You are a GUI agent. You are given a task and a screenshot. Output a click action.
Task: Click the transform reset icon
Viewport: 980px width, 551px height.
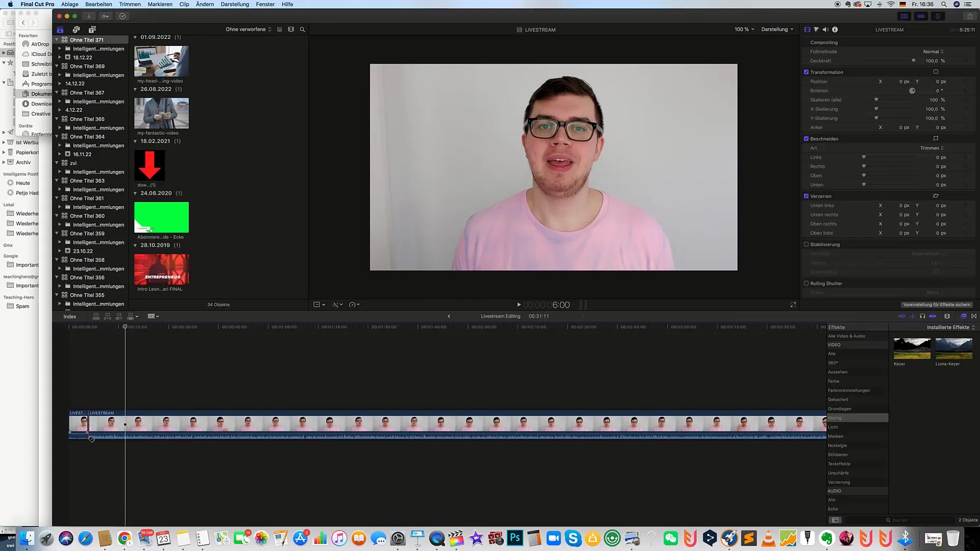(936, 72)
